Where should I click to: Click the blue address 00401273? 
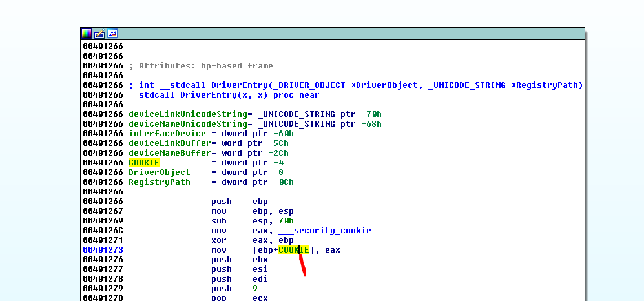(103, 250)
